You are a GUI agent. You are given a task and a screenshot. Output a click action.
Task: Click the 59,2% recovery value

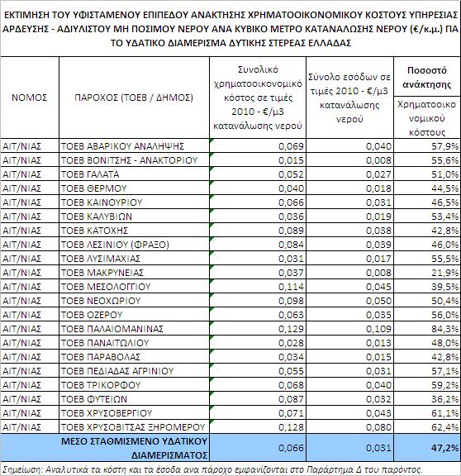coord(427,385)
